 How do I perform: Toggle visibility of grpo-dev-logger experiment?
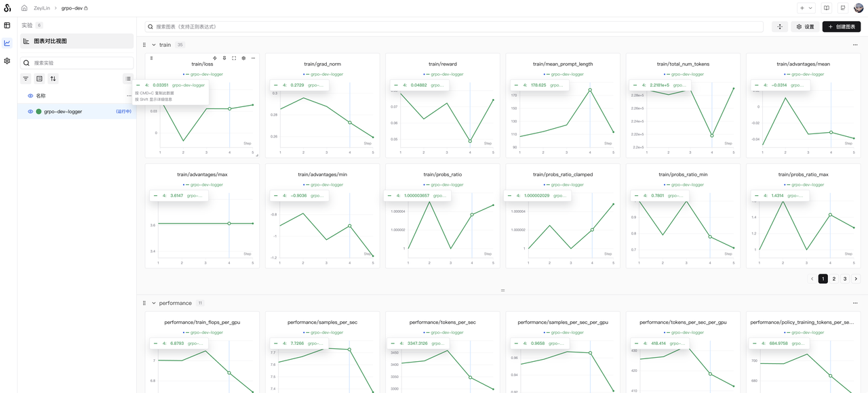[x=30, y=111]
